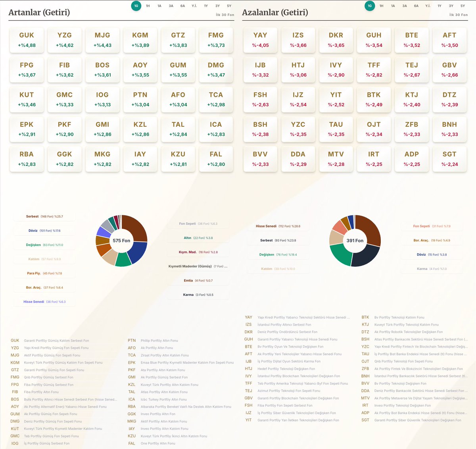This screenshot has width=476, height=449.
Task: Open the YAY -4,05 fund card
Action: pyautogui.click(x=260, y=40)
